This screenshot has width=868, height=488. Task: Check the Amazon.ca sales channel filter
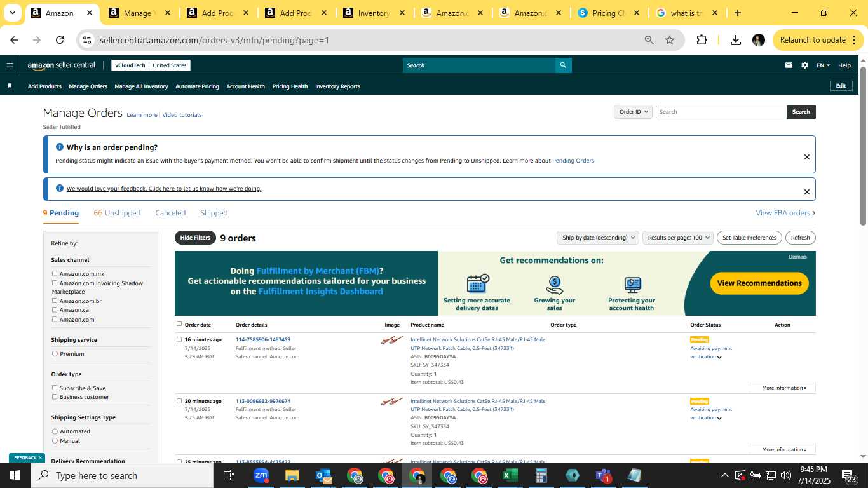[55, 310]
